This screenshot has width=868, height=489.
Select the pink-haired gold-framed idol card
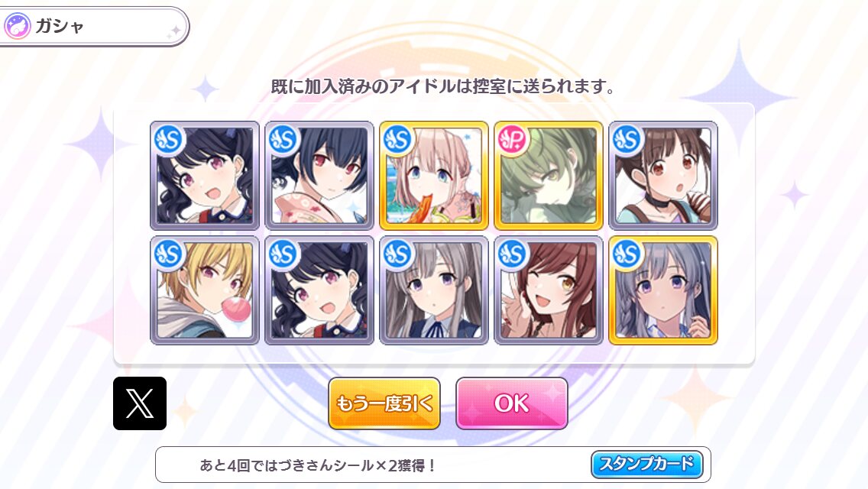[433, 176]
